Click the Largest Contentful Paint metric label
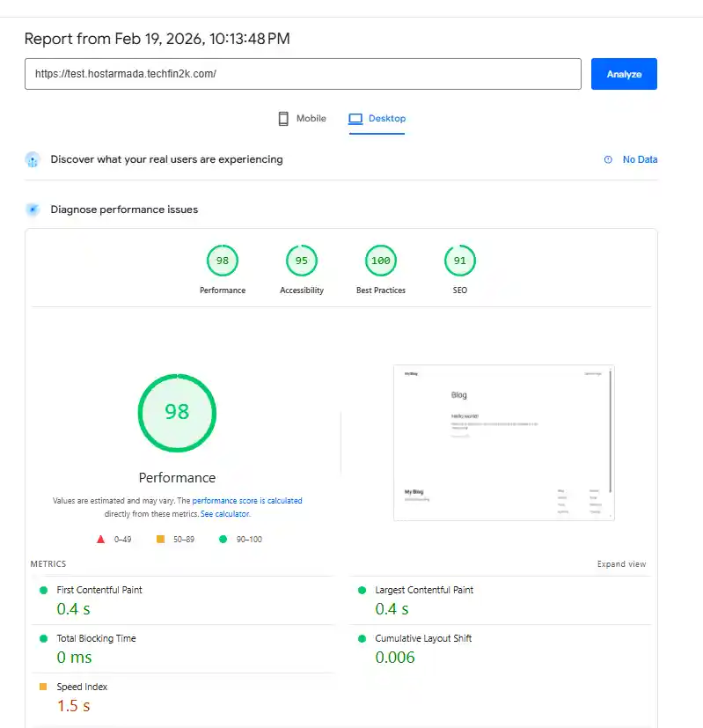This screenshot has width=703, height=728. pyautogui.click(x=424, y=590)
